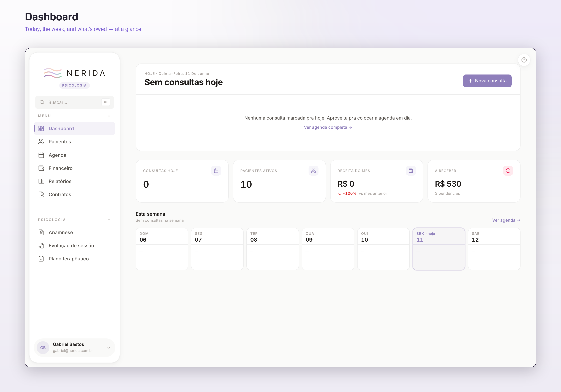Open Anamnese page

tap(75, 232)
